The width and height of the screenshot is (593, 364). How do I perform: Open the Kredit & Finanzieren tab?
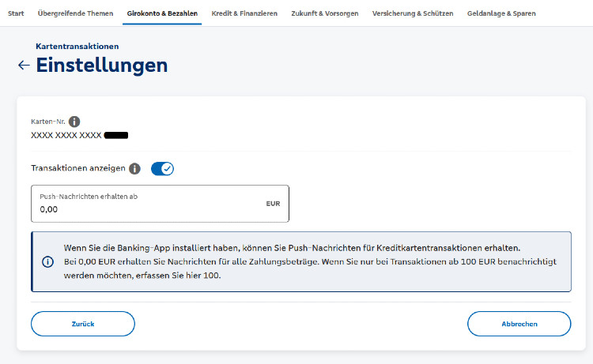click(x=244, y=13)
